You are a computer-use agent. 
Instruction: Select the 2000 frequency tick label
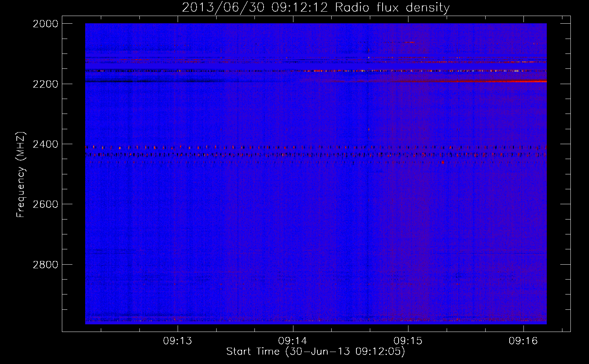[46, 24]
